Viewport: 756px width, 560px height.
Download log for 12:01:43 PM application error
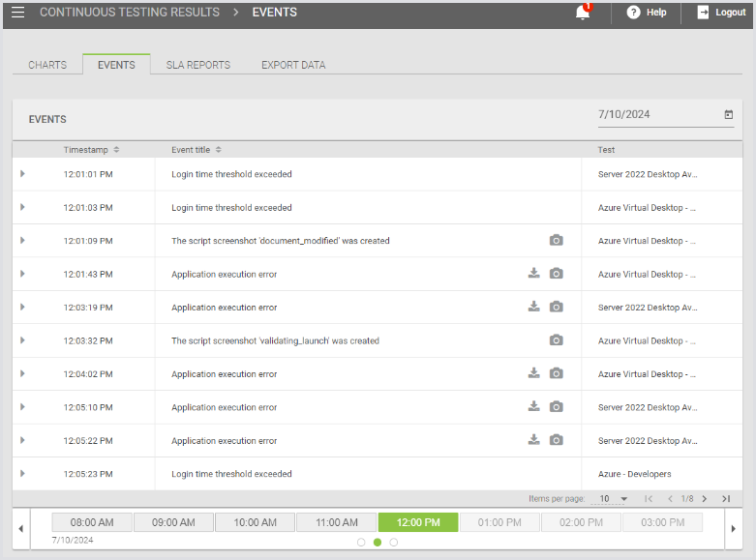pos(533,274)
